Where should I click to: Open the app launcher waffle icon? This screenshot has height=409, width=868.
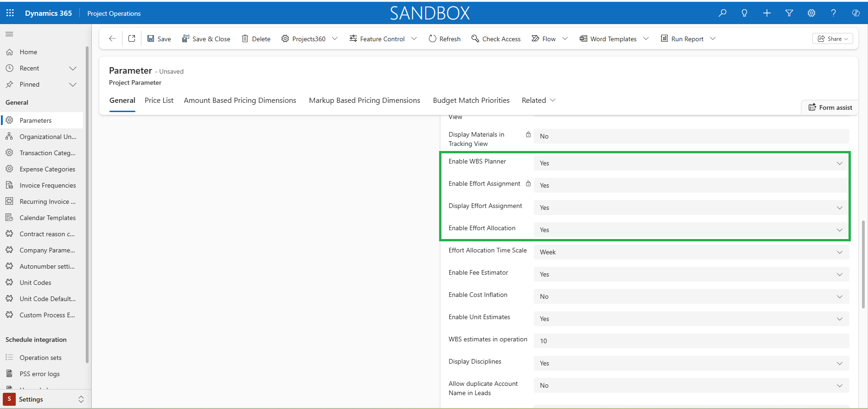[x=10, y=13]
